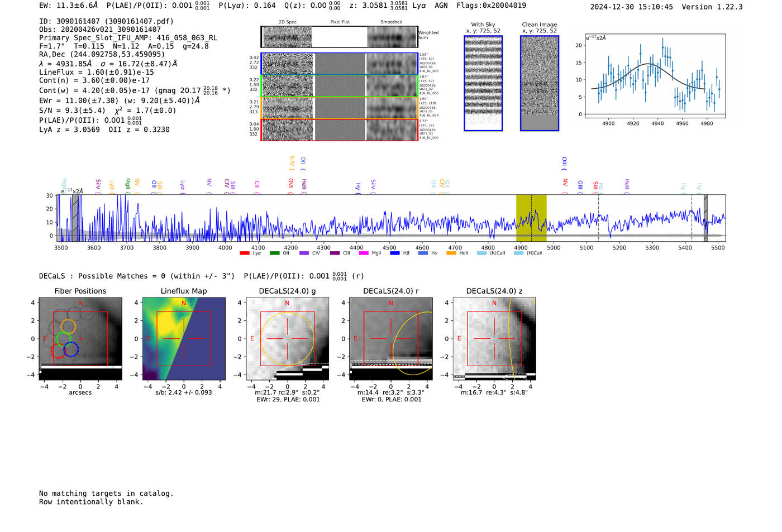782x532 pixels.
Task: Click the "Version 1.22.3" text
Action: click(x=712, y=7)
